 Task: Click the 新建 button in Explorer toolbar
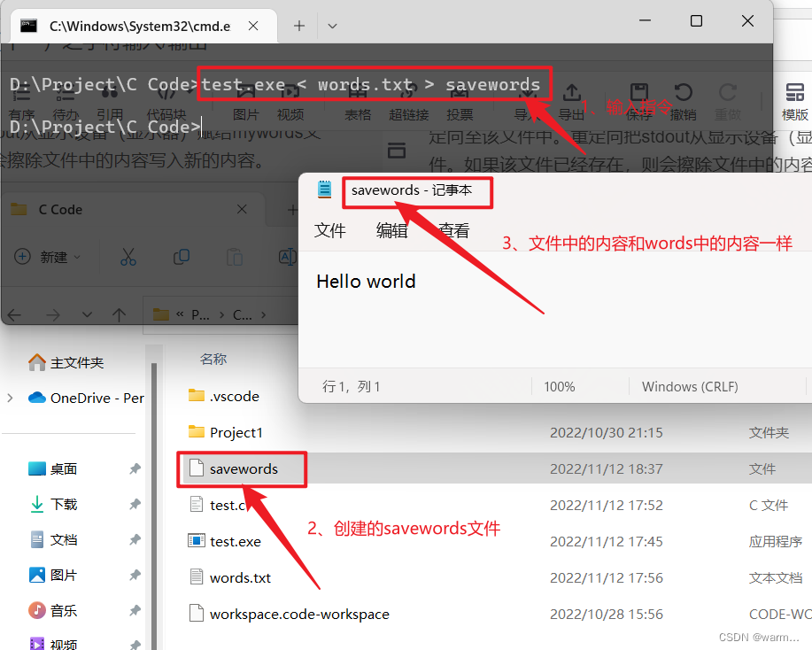pyautogui.click(x=48, y=257)
